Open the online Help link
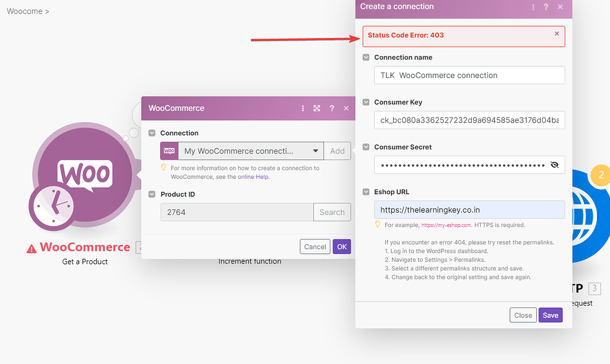This screenshot has height=364, width=610. tap(253, 176)
